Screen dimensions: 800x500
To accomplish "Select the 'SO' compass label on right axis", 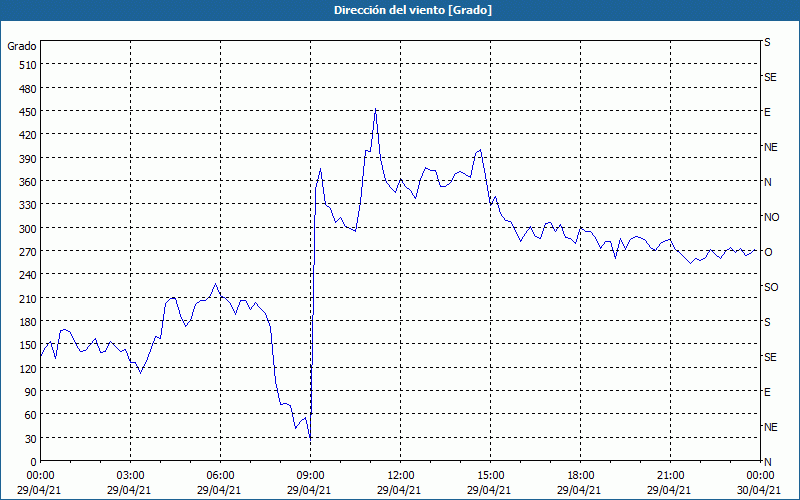I will pyautogui.click(x=771, y=287).
